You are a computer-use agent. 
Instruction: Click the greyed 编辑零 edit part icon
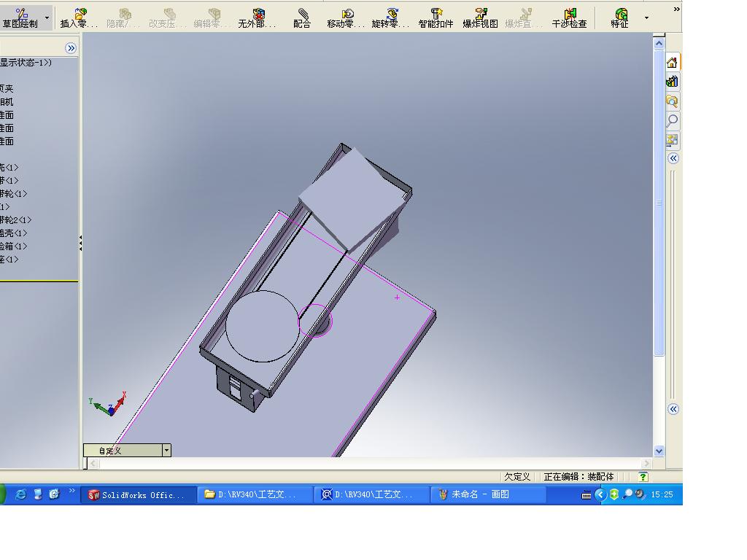point(212,18)
